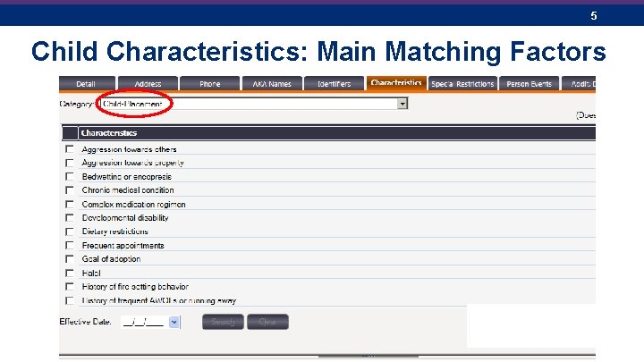Tick Developmental disability checkbox
Viewport: 644px width, 362px height.
(70, 217)
